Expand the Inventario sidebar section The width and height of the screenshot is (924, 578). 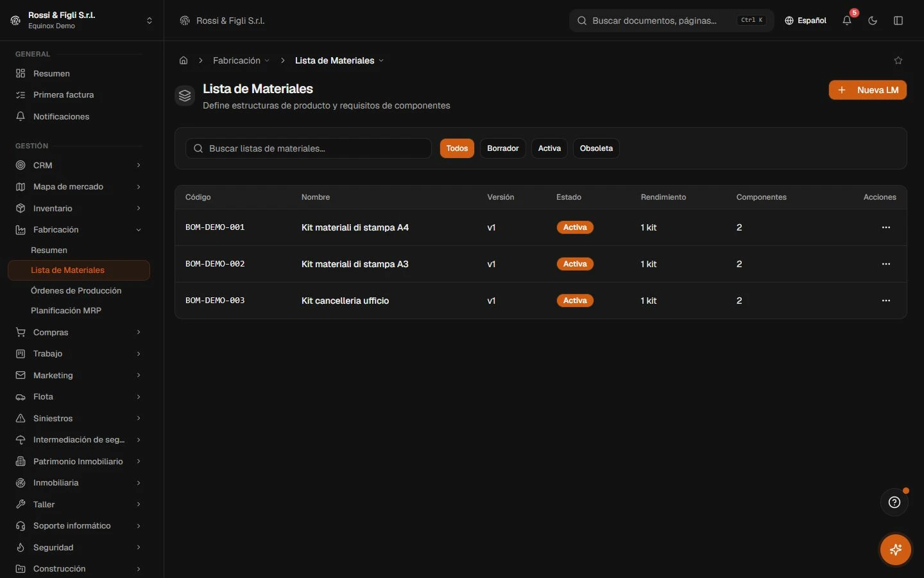[78, 208]
